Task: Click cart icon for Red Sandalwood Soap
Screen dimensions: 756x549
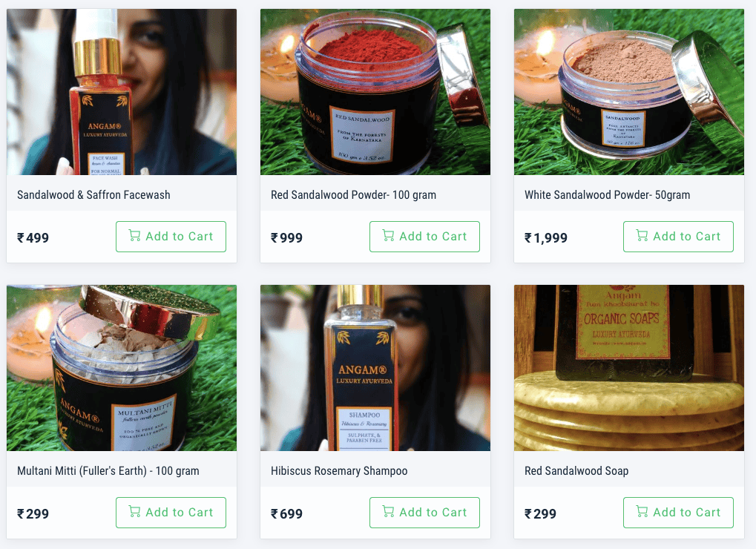Action: tap(642, 511)
